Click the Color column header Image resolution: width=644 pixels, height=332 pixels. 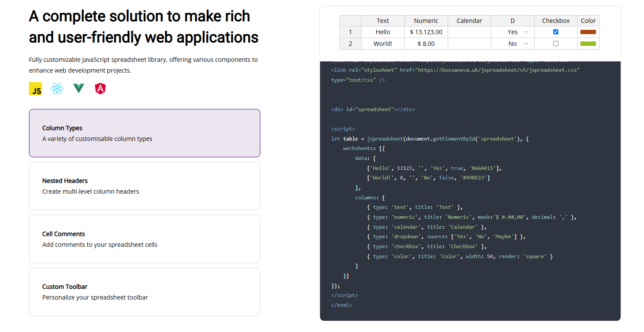pos(588,20)
